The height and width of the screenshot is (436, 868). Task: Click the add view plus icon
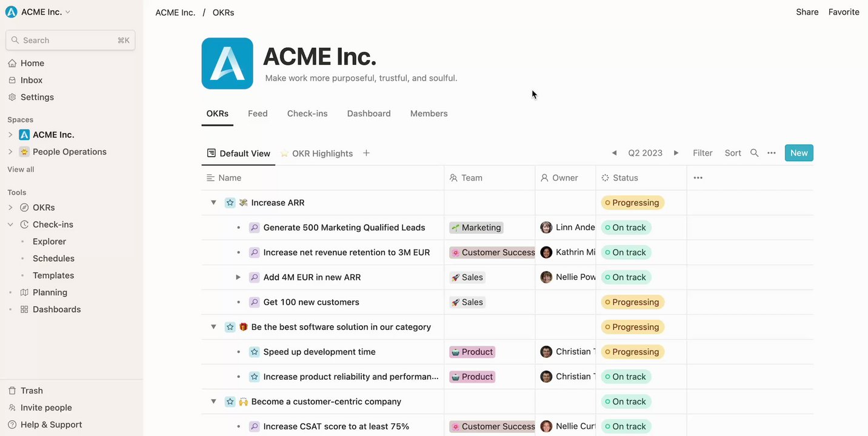tap(366, 153)
